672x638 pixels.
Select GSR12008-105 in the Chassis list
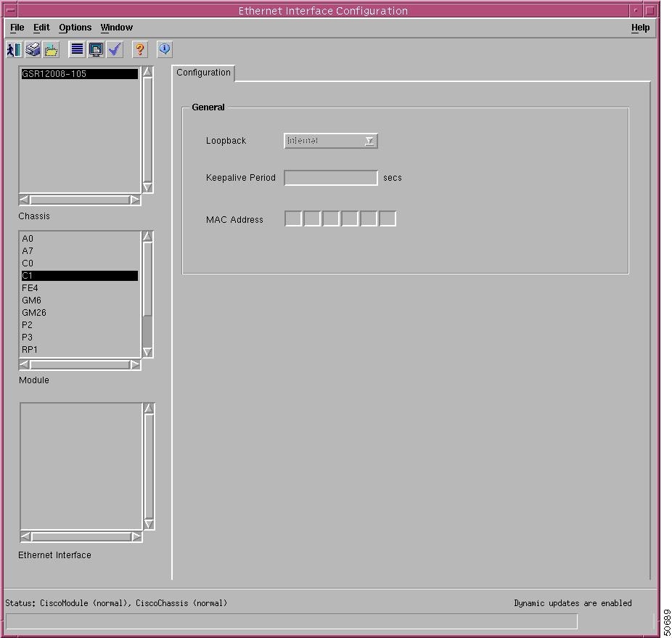(80, 74)
